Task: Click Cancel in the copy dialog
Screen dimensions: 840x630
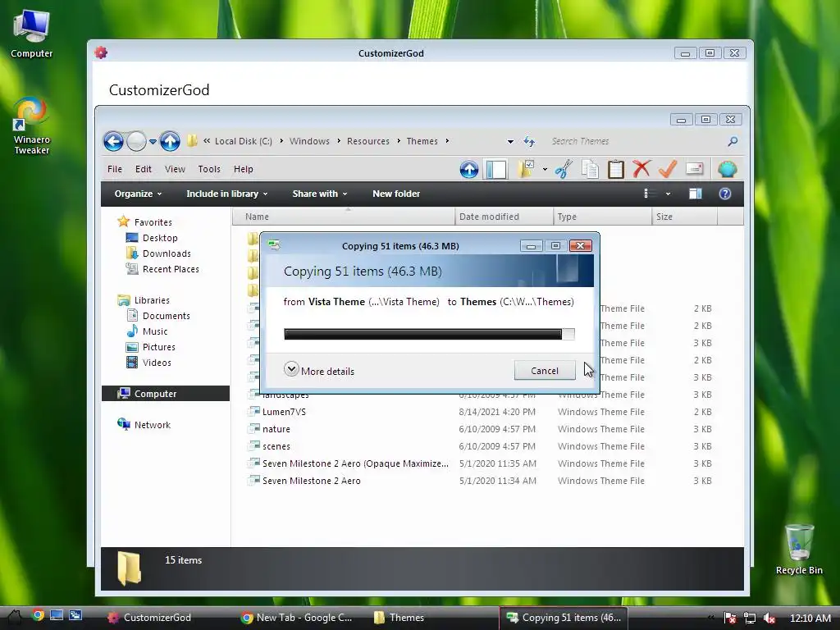Action: (545, 371)
